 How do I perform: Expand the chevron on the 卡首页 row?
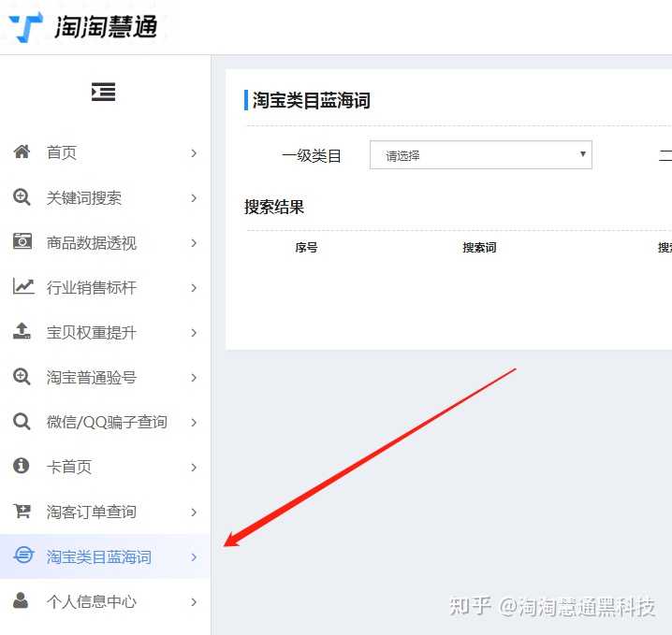click(194, 468)
